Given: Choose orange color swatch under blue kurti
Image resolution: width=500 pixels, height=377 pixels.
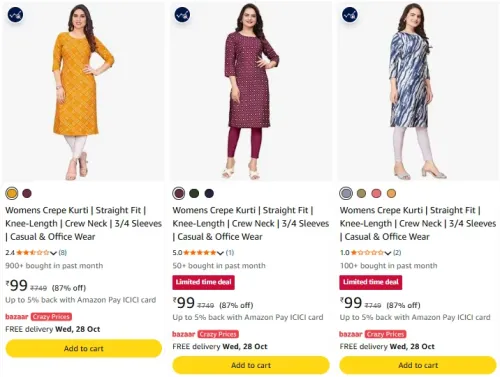Looking at the screenshot, I should click(x=391, y=193).
